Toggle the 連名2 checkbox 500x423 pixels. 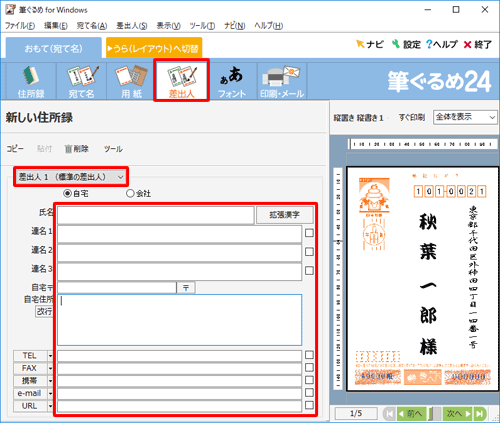click(309, 251)
